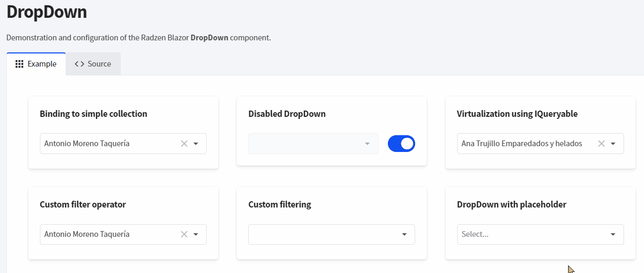Click Antonio Moreno Taquería under Binding to simple collection
This screenshot has height=273, width=644.
pos(87,144)
